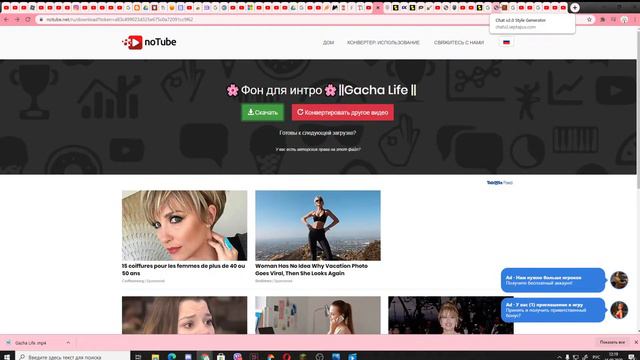
Task: Click Конвертировать другое видео button
Action: [342, 112]
